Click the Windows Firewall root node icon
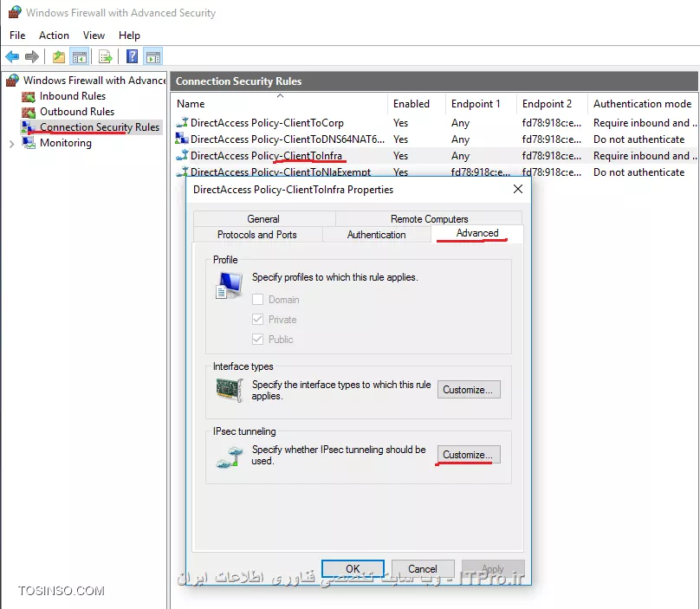 [x=12, y=81]
